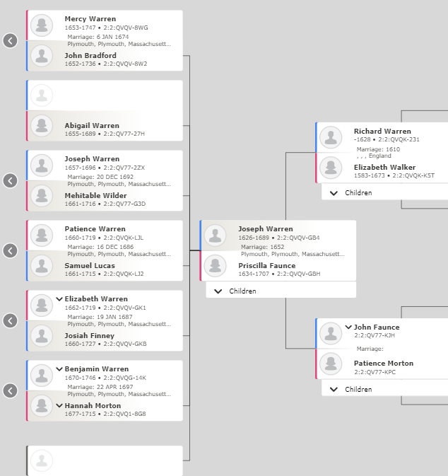Expand Children under Joseph Warren and Priscilla Faunce
Screen dimensions: 448x476
(x=281, y=291)
